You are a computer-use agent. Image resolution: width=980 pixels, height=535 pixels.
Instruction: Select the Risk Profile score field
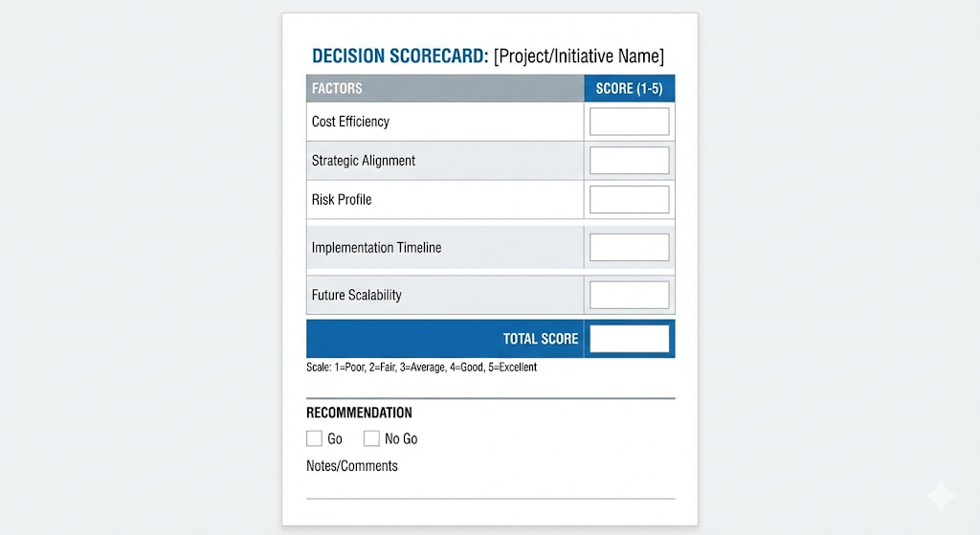point(629,199)
